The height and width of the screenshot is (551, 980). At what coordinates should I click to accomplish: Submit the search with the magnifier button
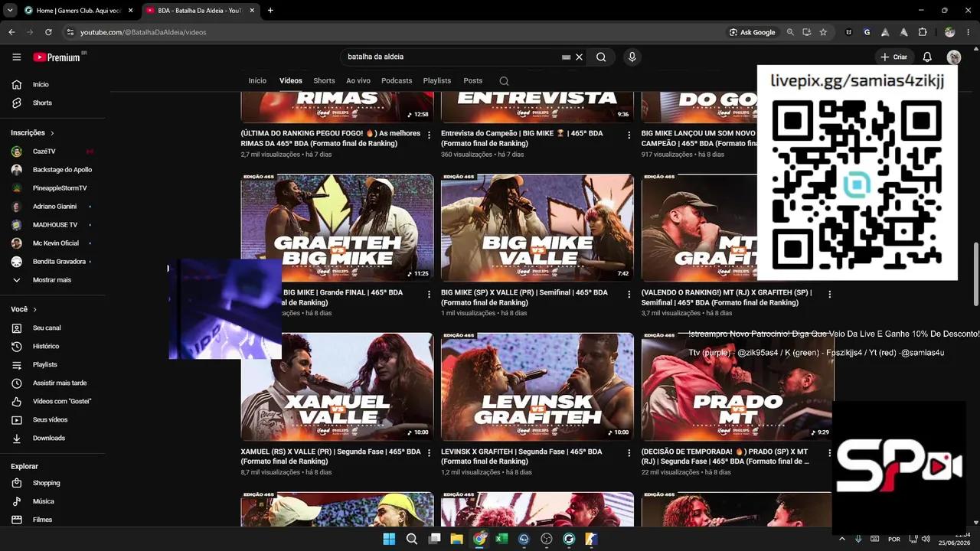pos(601,57)
